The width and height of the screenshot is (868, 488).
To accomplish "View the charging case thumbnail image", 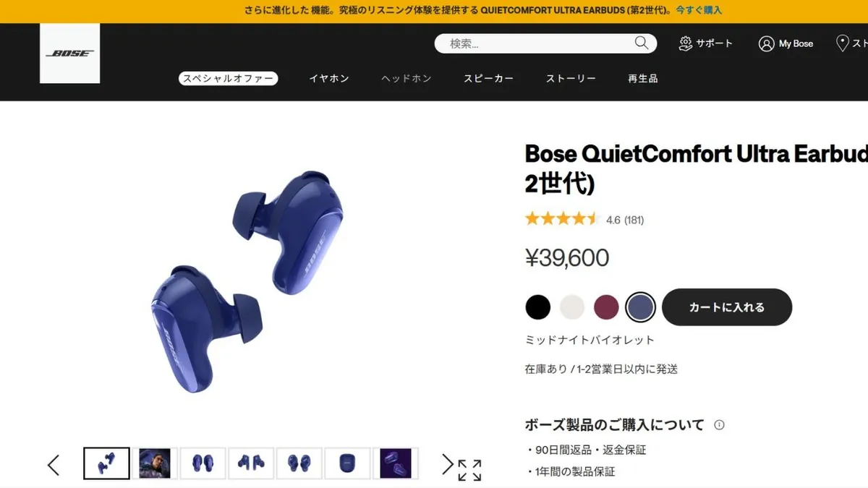I will point(347,463).
